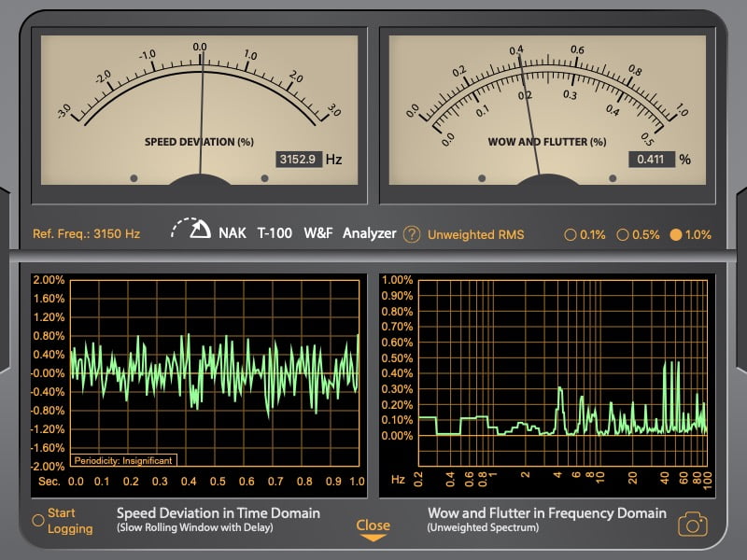This screenshot has width=747, height=560.
Task: Click the 0.411 % wow and flutter readout
Action: point(651,159)
